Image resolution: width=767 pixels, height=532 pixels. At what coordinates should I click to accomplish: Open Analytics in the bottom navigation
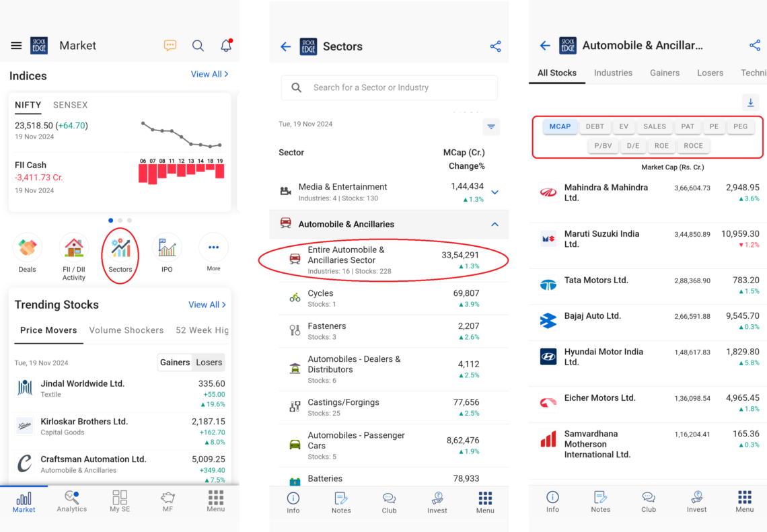pyautogui.click(x=72, y=501)
